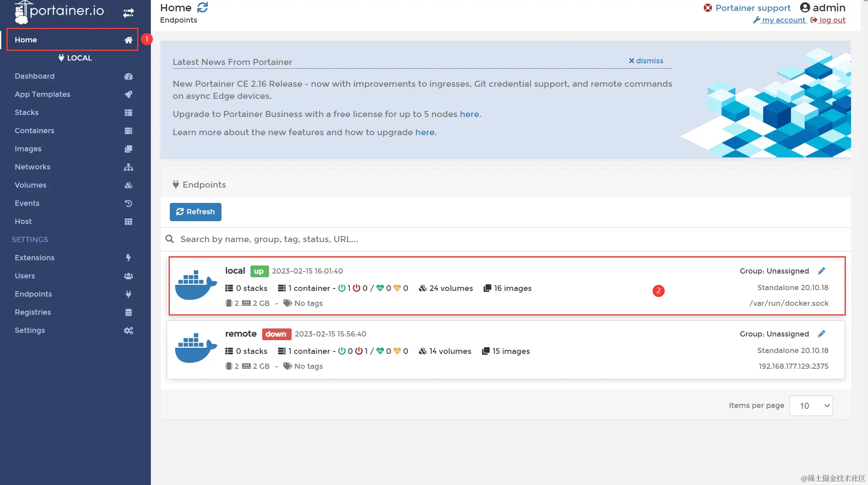Open Registries in the settings menu
This screenshot has width=868, height=485.
(33, 312)
